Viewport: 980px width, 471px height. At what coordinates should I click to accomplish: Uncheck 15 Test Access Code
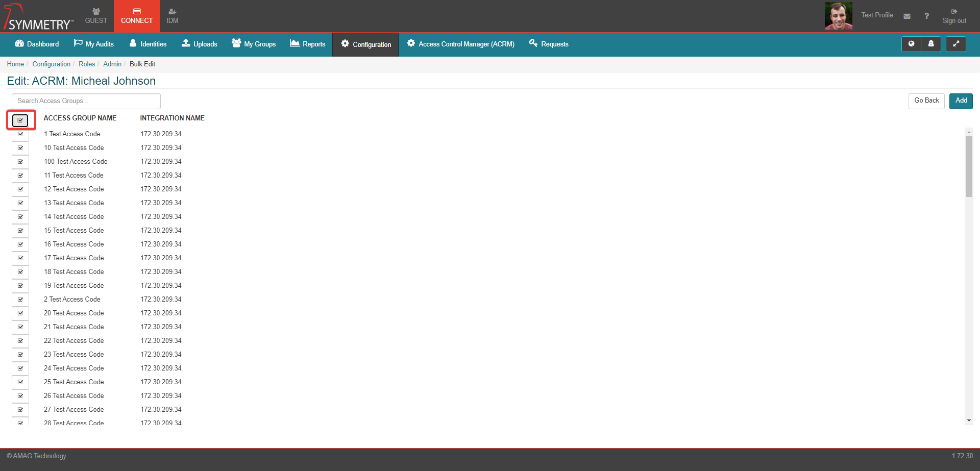click(20, 231)
